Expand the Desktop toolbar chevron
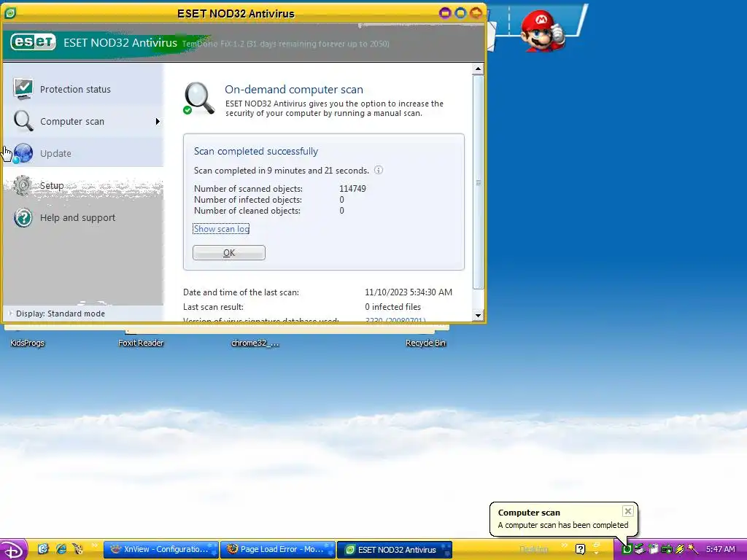 pos(565,545)
